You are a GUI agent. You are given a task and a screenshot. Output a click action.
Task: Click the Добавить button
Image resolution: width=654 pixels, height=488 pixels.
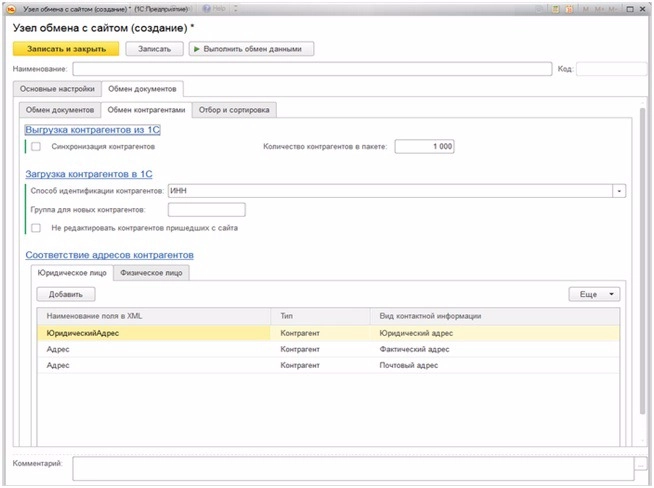click(65, 294)
